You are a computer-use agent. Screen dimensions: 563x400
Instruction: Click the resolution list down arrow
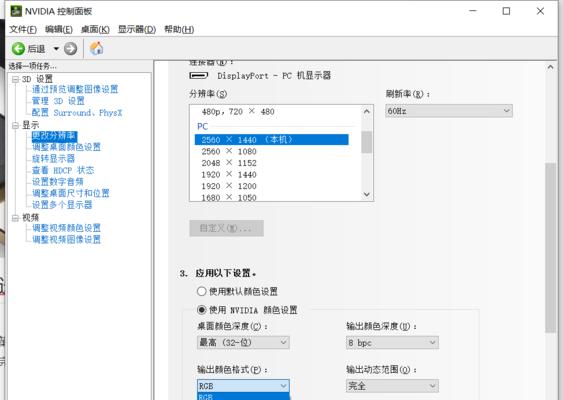[367, 194]
